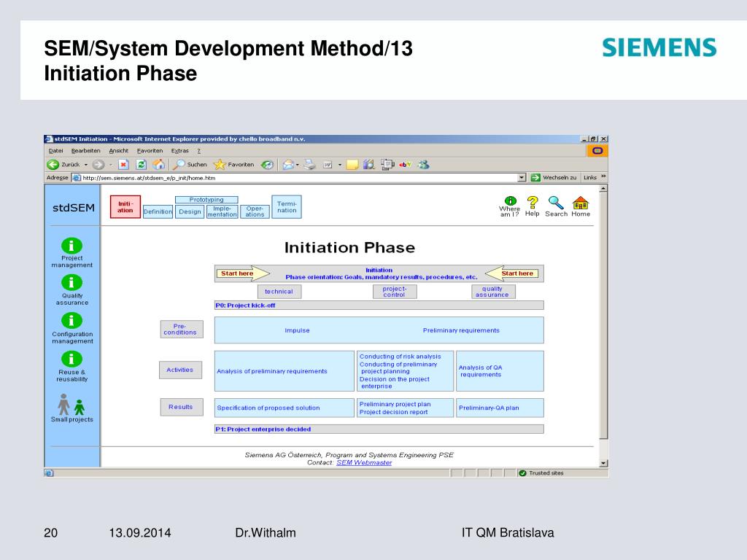Screen dimensions: 747x560
Task: Select the Initiation phase tab
Action: click(x=125, y=207)
